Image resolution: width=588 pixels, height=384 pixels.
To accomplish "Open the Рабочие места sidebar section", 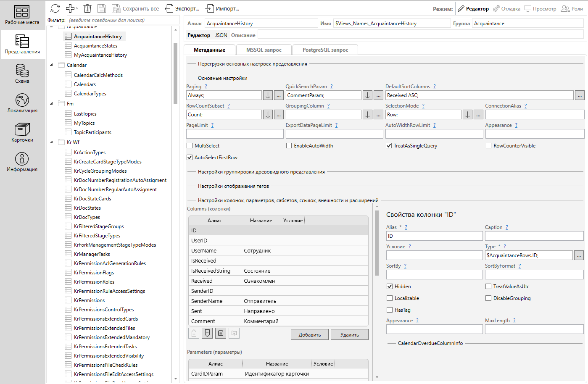I will (x=22, y=15).
